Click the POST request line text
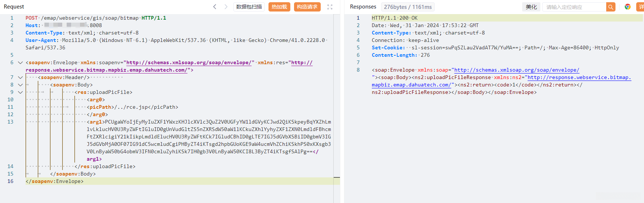Viewport: 644px width, 203px height. point(96,18)
